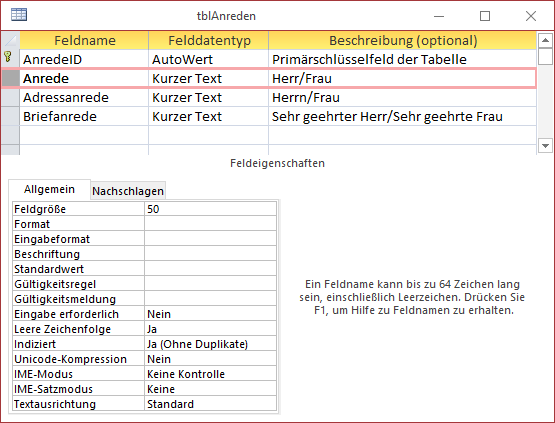The image size is (555, 423).
Task: Click description 'Sehr geehrter Herr/Sehr geehrte Frau'
Action: click(x=402, y=116)
